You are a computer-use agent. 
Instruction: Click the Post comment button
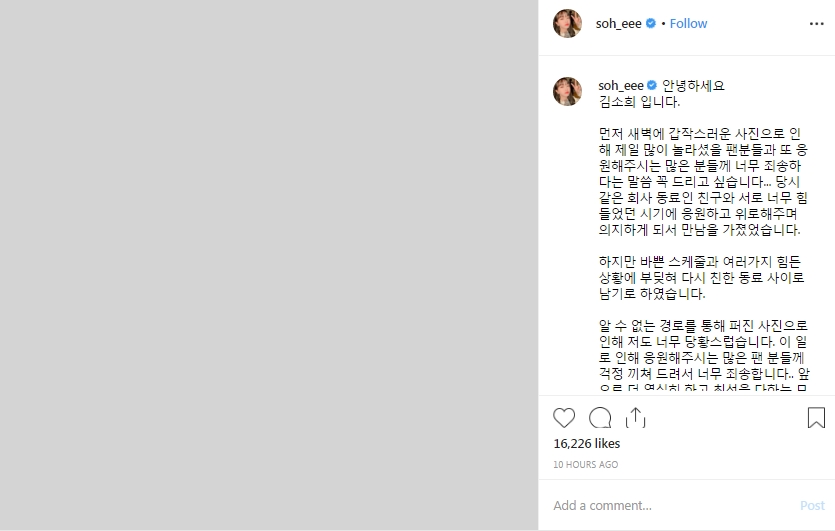point(812,505)
